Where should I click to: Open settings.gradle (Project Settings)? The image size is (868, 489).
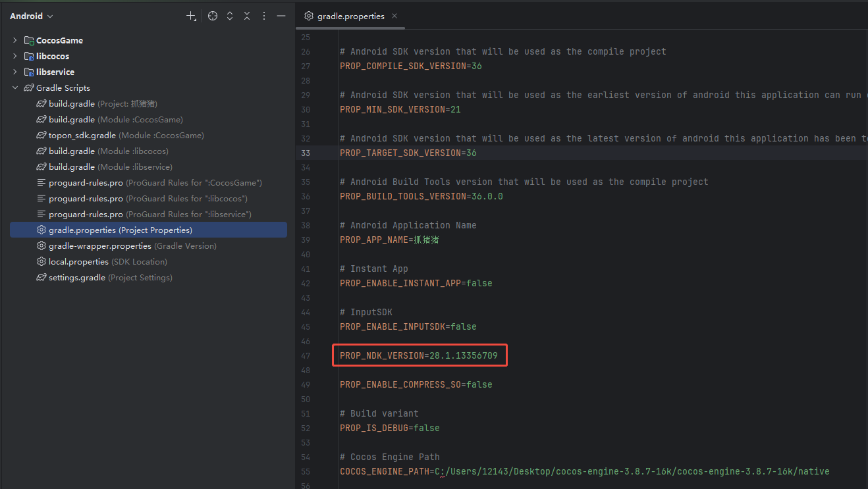[x=104, y=277]
